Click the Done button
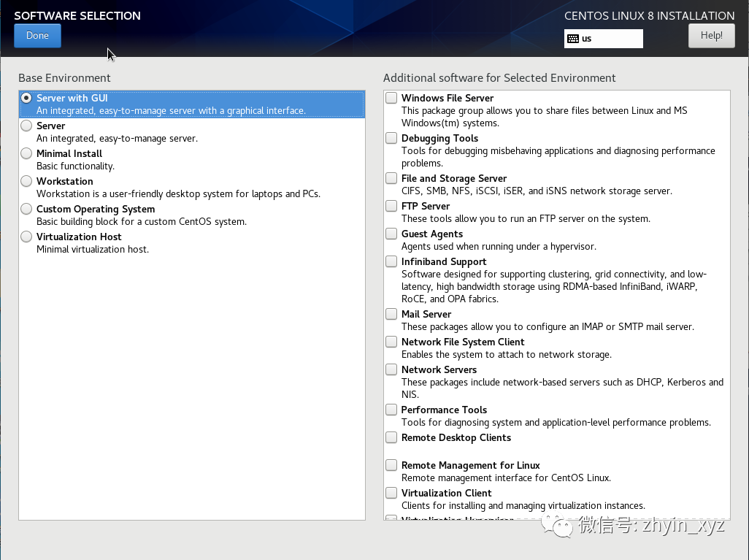 coord(37,36)
